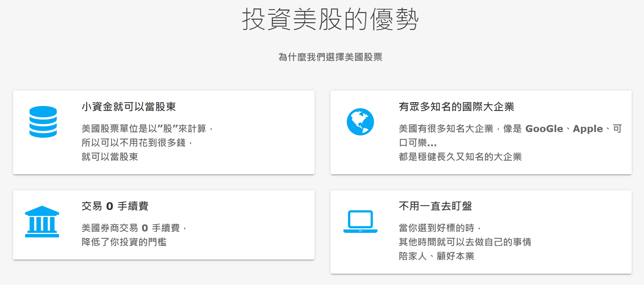644x285 pixels.
Task: Click the line 美國股票單位是以"股"來計算
Action: (147, 129)
